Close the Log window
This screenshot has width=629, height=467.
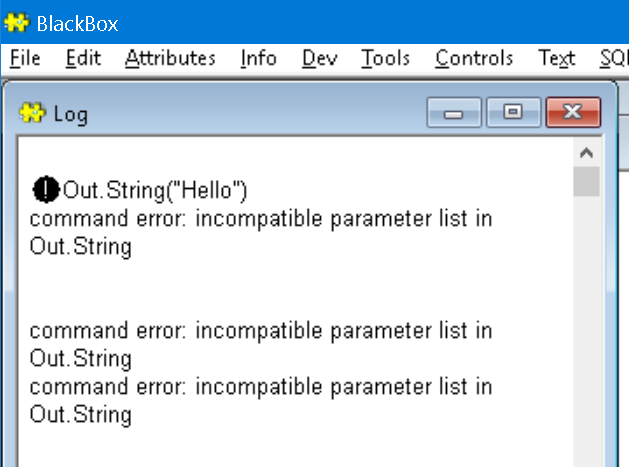click(573, 113)
